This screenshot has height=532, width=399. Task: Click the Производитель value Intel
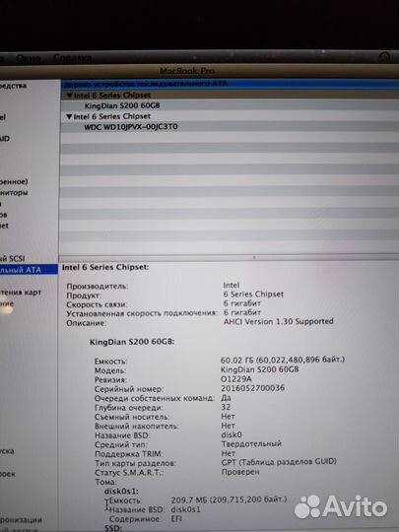pos(232,285)
